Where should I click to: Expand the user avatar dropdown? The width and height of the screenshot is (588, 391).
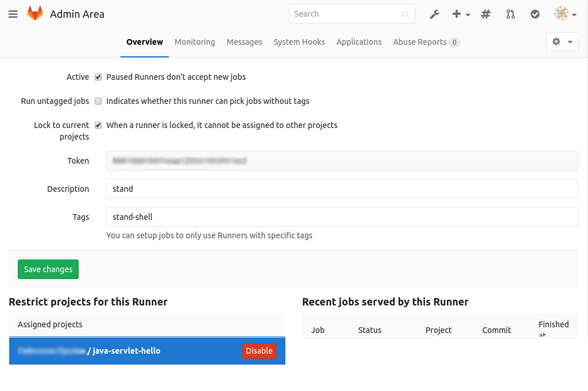(566, 14)
